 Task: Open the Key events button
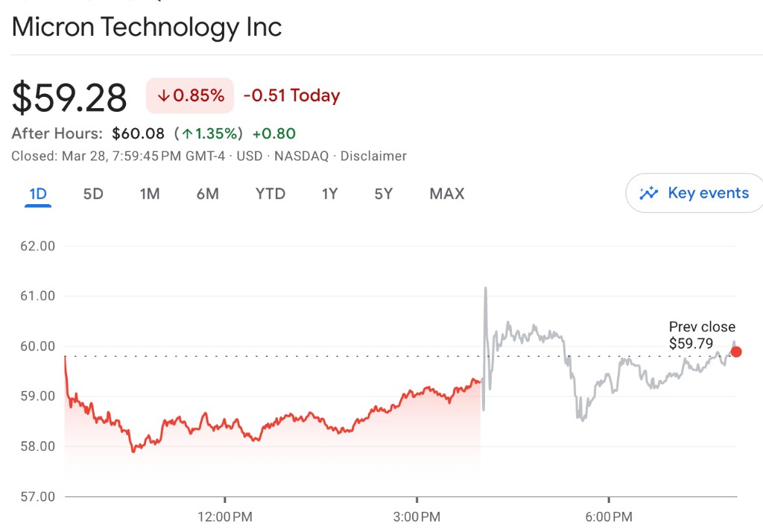pos(694,194)
